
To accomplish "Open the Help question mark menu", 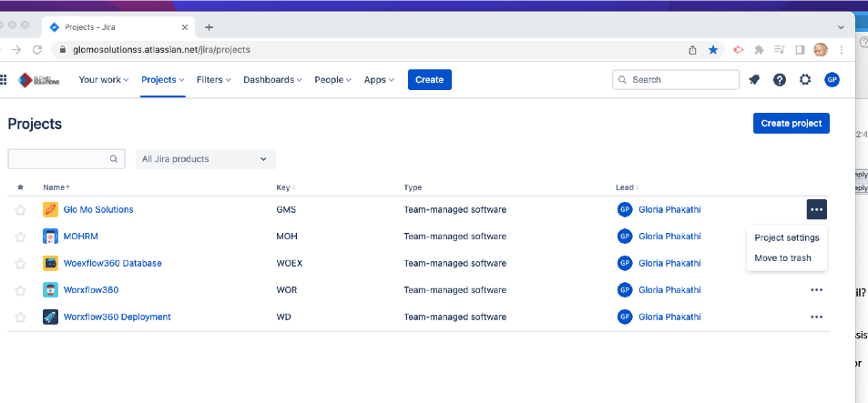I will 780,80.
